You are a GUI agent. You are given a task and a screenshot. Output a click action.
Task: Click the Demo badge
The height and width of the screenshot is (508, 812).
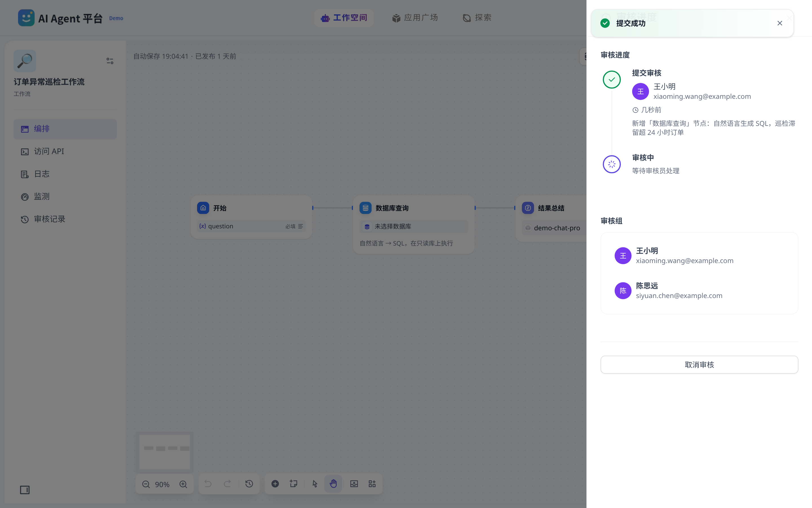(116, 18)
